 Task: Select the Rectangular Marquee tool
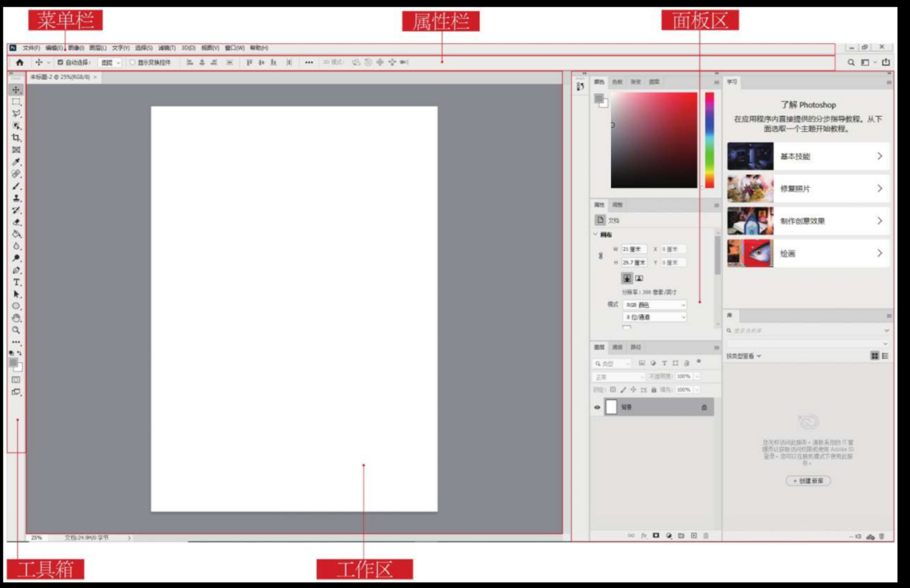[16, 102]
